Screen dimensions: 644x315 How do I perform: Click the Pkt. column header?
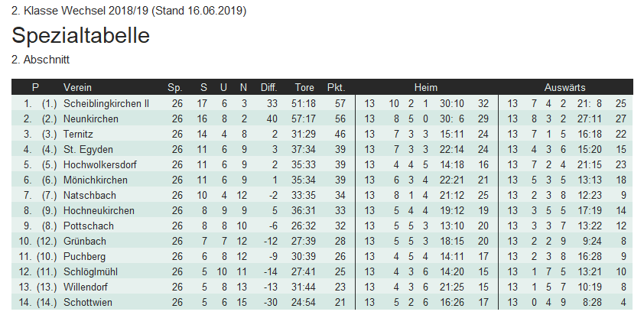tap(337, 87)
